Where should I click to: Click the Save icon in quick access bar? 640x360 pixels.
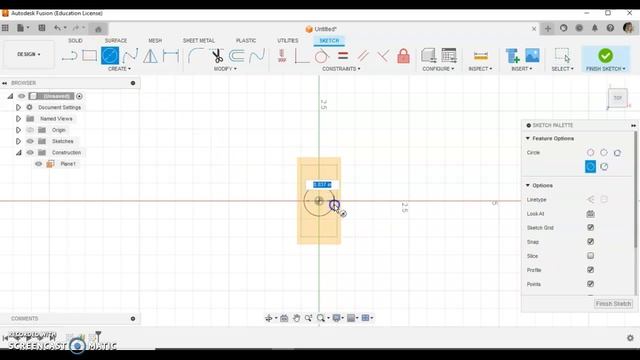[x=42, y=28]
